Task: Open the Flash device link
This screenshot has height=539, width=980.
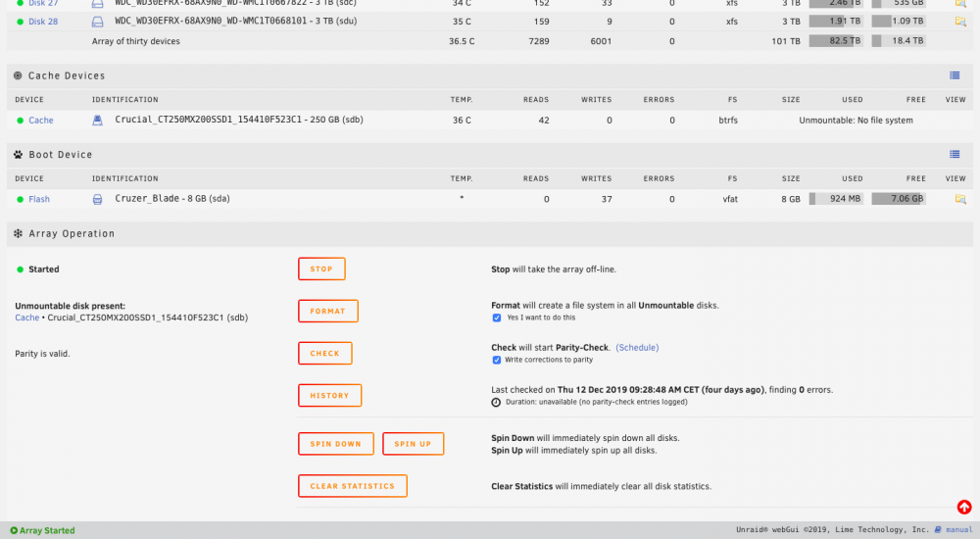Action: point(39,199)
